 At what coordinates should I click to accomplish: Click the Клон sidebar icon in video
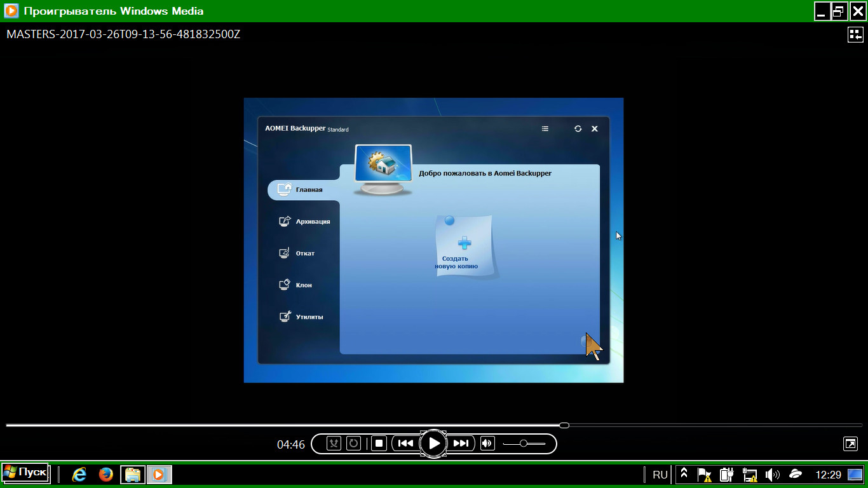pos(285,285)
